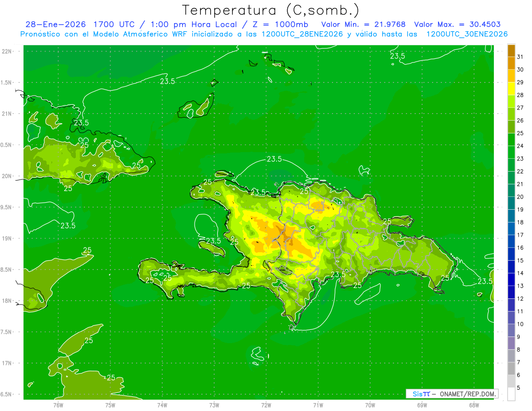Pick the dark orange swatch above 31 in legend
Viewport: 532px width, 411px height.
click(511, 51)
